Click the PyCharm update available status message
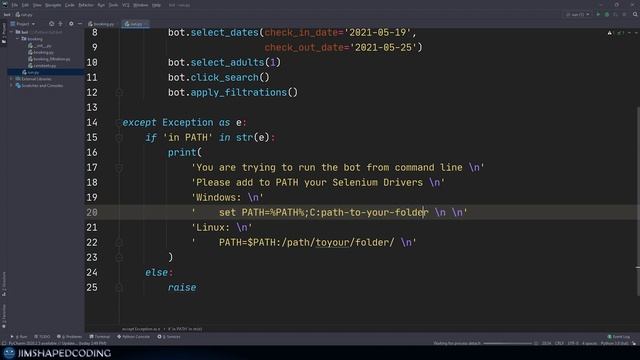 57,343
